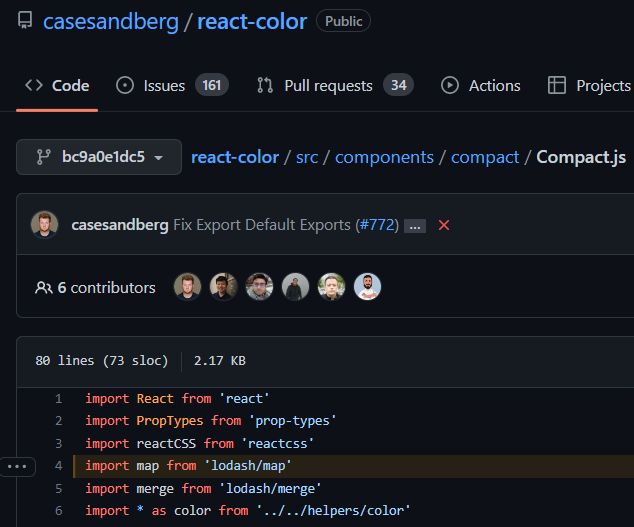634x527 pixels.
Task: Click the sixth bearded contributor avatar
Action: (367, 287)
